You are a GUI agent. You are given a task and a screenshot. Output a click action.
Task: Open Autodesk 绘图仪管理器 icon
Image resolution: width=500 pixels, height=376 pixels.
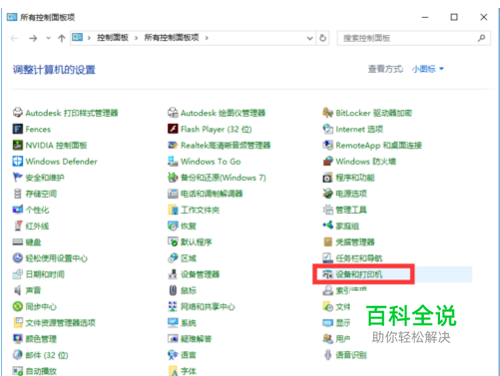[173, 113]
